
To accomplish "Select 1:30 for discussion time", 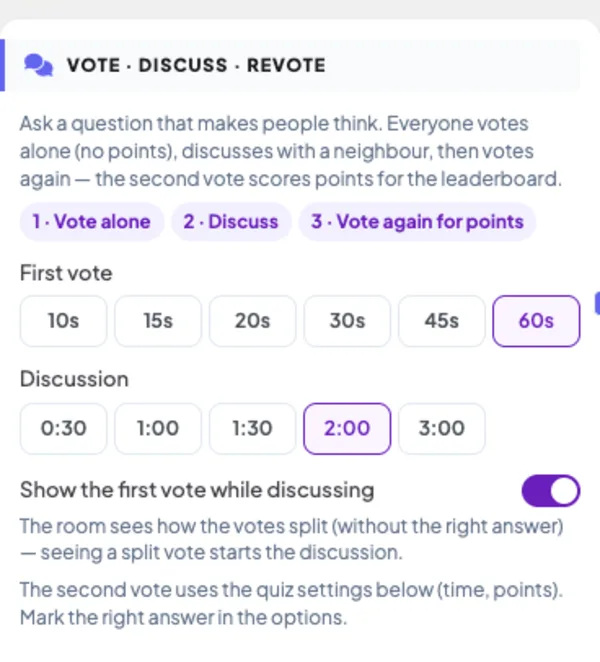I will click(252, 429).
